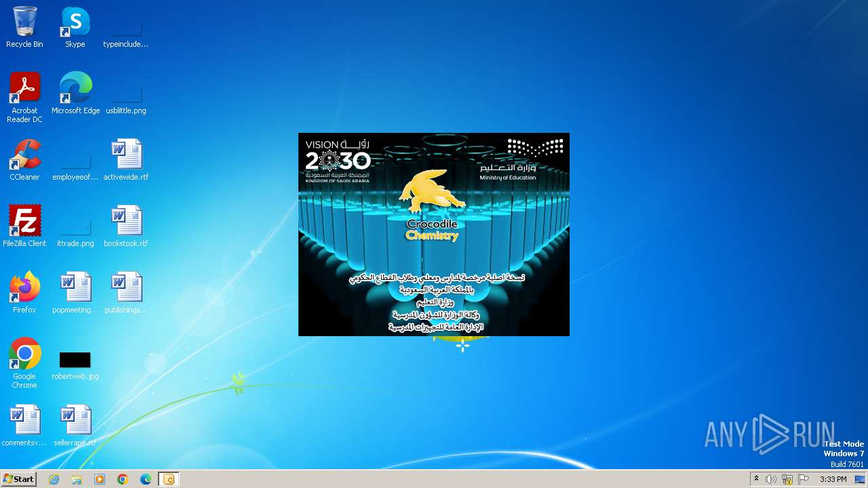Launch Microsoft Edge desktop shortcut
Viewport: 868px width, 488px height.
click(75, 94)
